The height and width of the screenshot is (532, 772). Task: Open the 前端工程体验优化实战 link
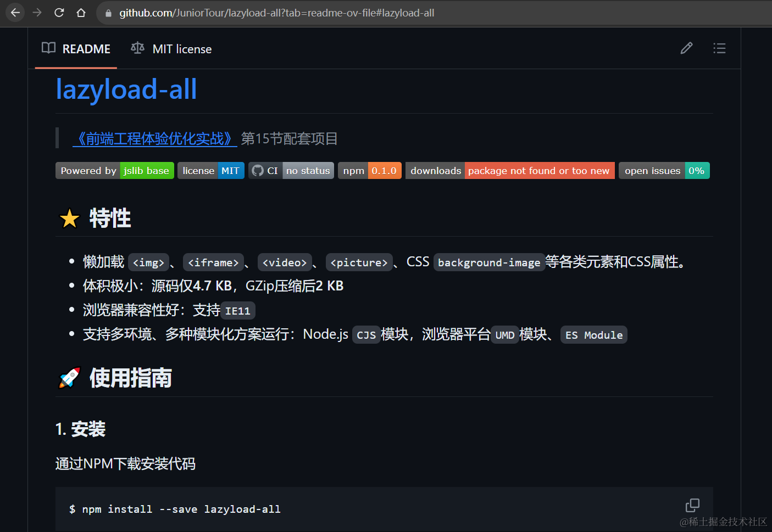point(155,138)
